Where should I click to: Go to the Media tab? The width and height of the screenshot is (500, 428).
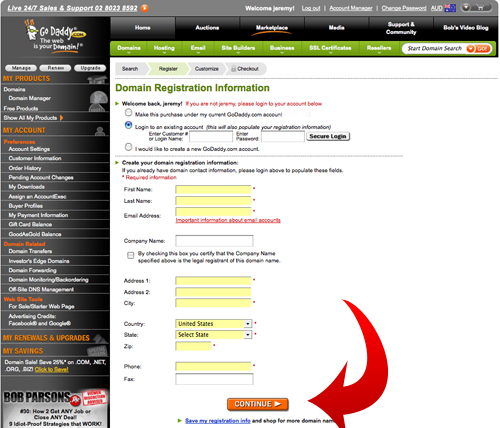[336, 28]
